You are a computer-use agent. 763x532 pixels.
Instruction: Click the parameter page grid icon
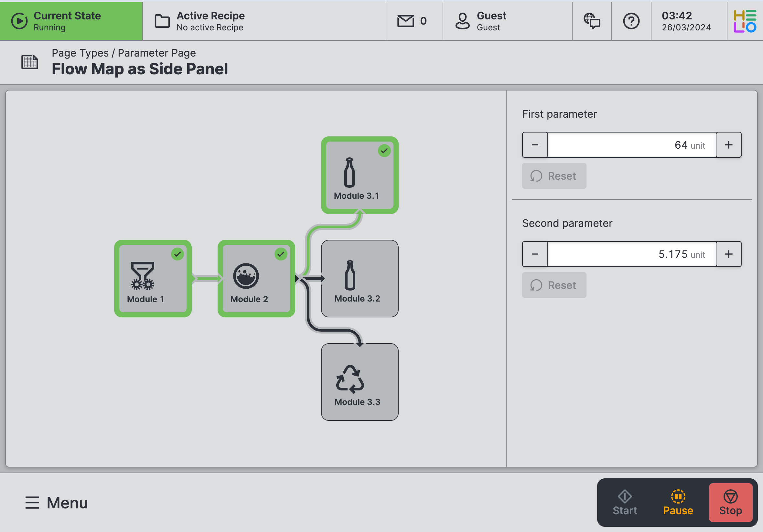click(x=30, y=62)
